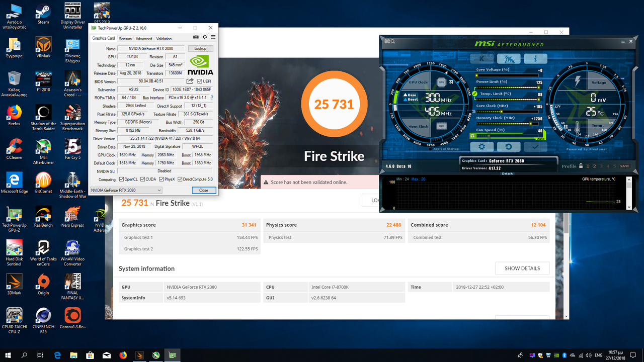Open 3DMark desktop shortcut
Image resolution: width=644 pixels, height=362 pixels.
click(x=15, y=284)
